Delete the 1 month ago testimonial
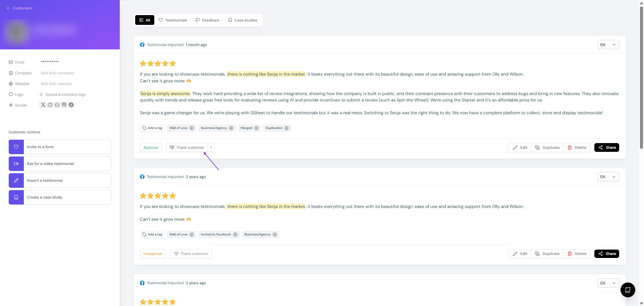 (577, 147)
